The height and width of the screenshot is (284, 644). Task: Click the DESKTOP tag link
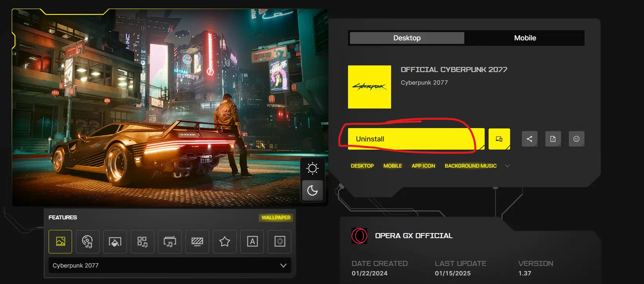pos(362,166)
